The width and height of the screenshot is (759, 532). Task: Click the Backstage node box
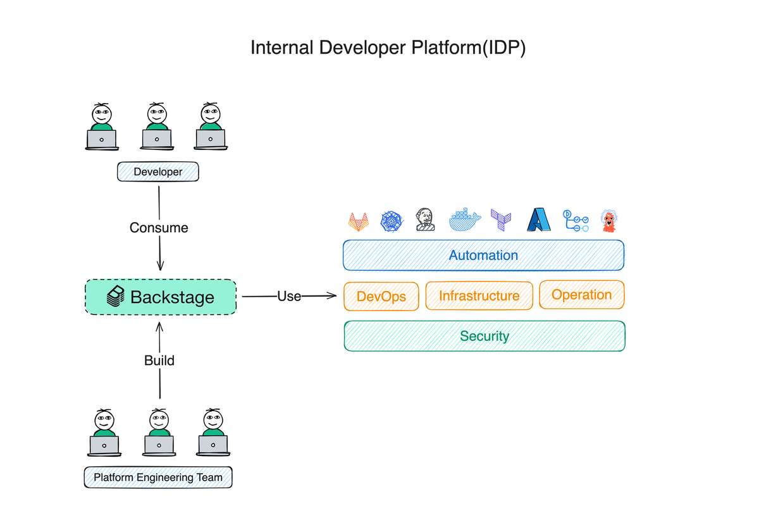click(x=160, y=297)
